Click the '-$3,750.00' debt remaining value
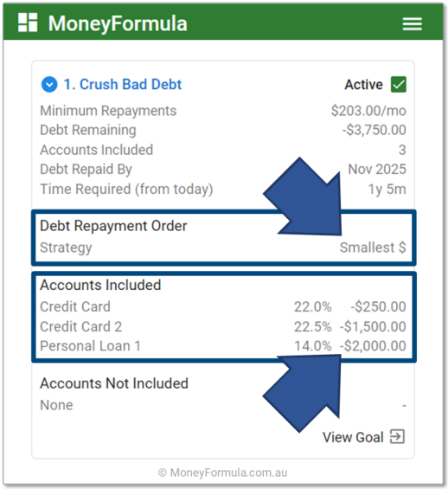The image size is (448, 489). [x=374, y=130]
